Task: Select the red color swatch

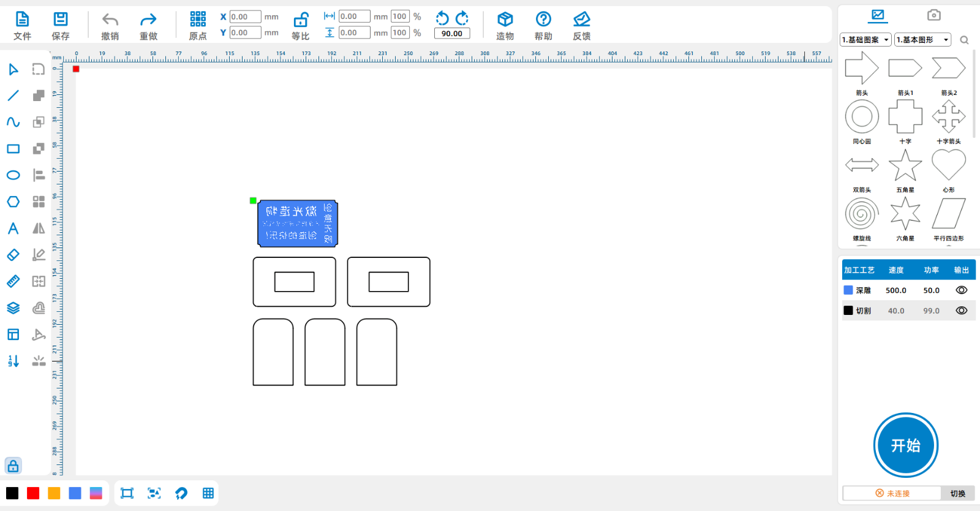Action: [33, 493]
